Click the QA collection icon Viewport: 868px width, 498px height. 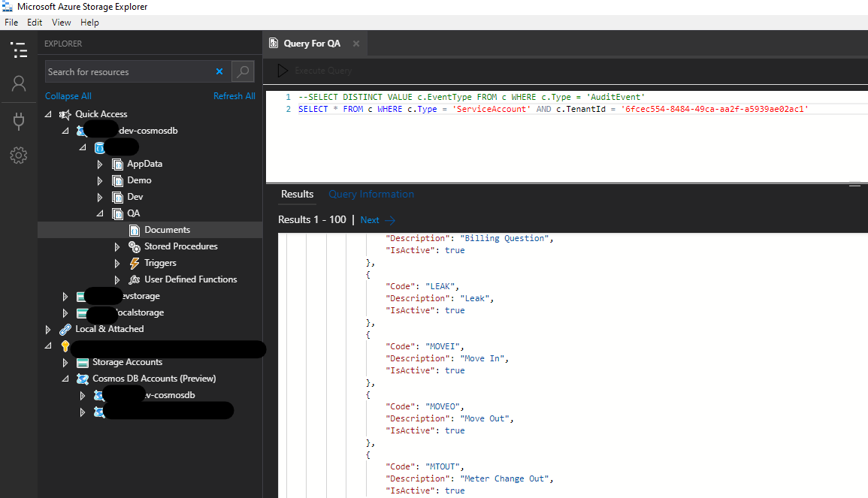click(117, 213)
